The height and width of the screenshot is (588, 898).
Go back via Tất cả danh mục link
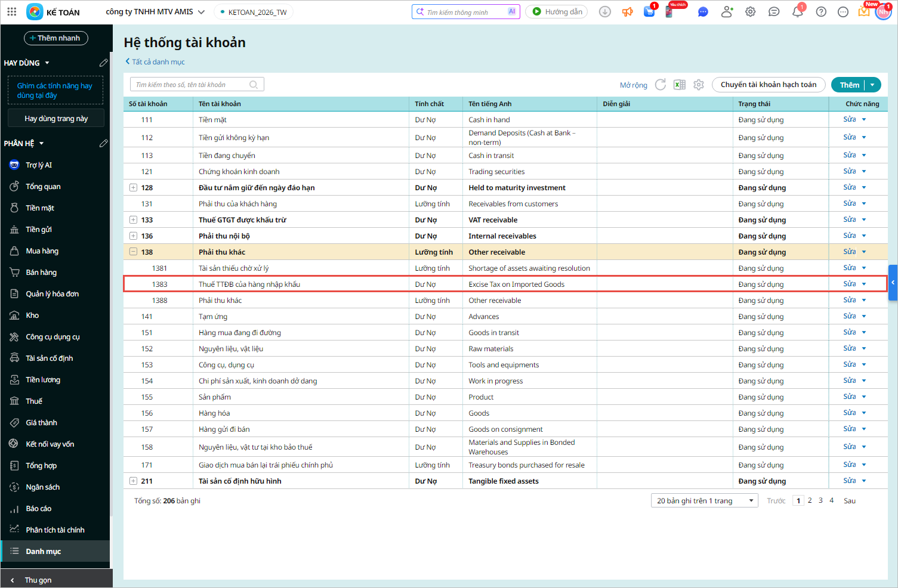pyautogui.click(x=155, y=61)
